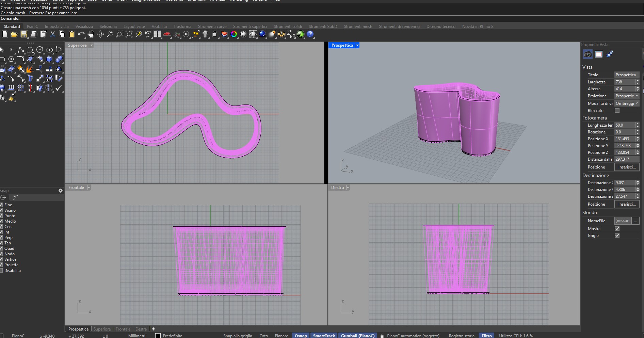Switch to the Strumenti mesh tab
The height and width of the screenshot is (338, 644).
(358, 27)
